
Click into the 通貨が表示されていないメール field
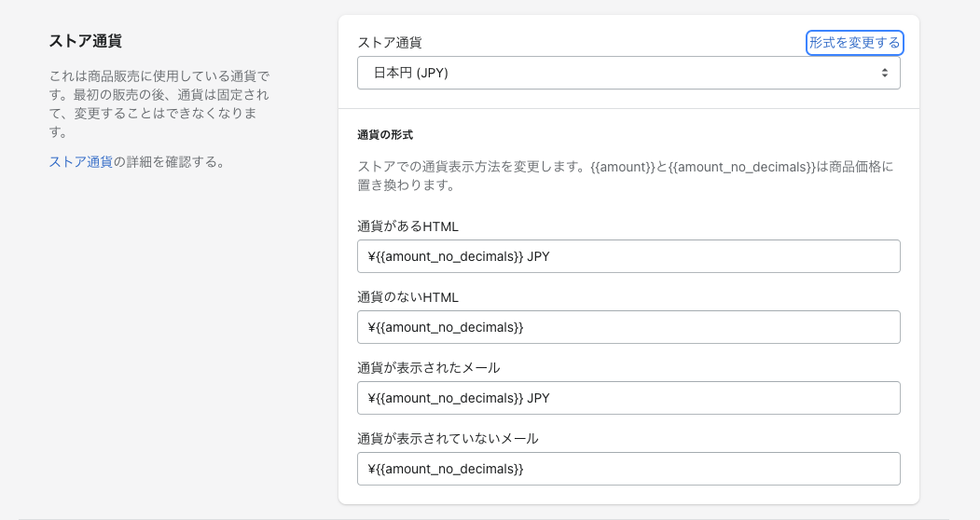[628, 469]
